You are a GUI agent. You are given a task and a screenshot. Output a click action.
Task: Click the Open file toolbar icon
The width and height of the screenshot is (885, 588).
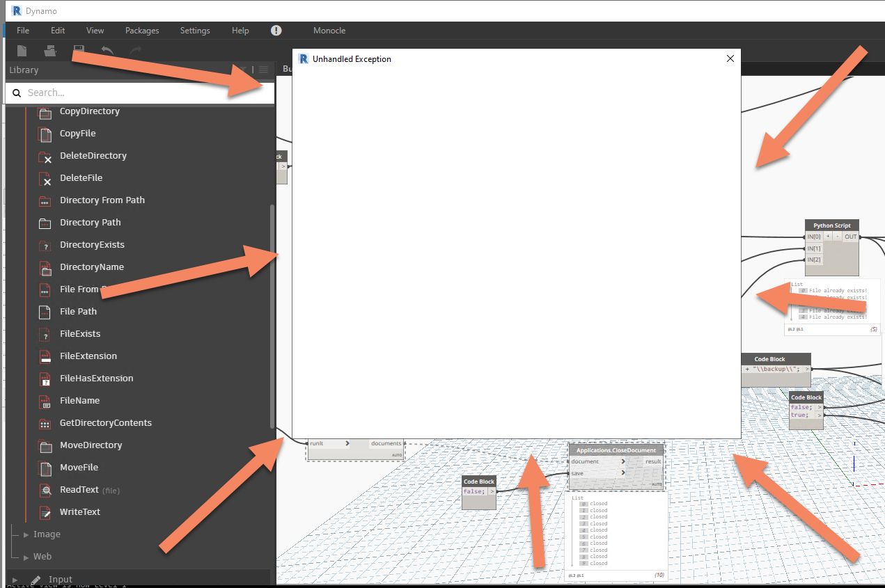pos(50,51)
